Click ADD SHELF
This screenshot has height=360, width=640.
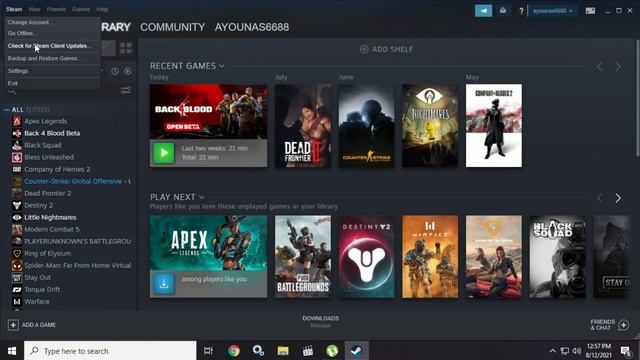coord(387,49)
